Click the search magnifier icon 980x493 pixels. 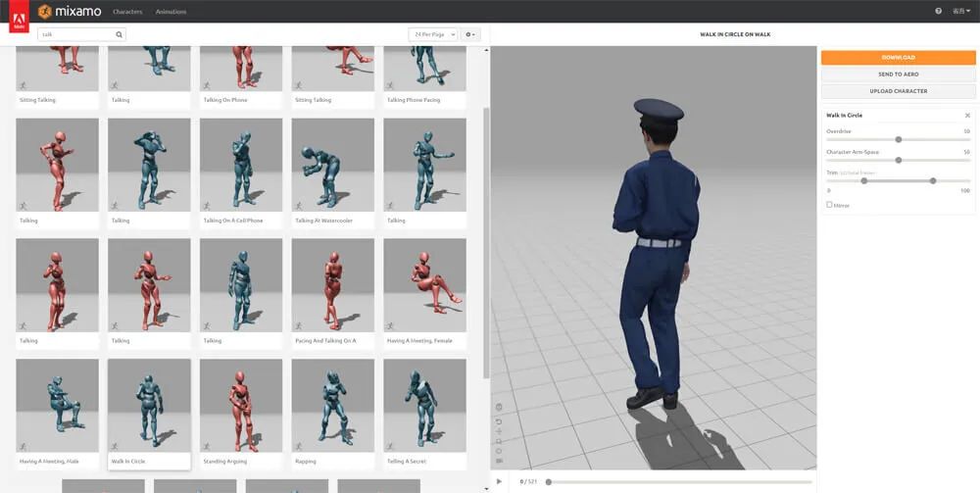pos(120,34)
